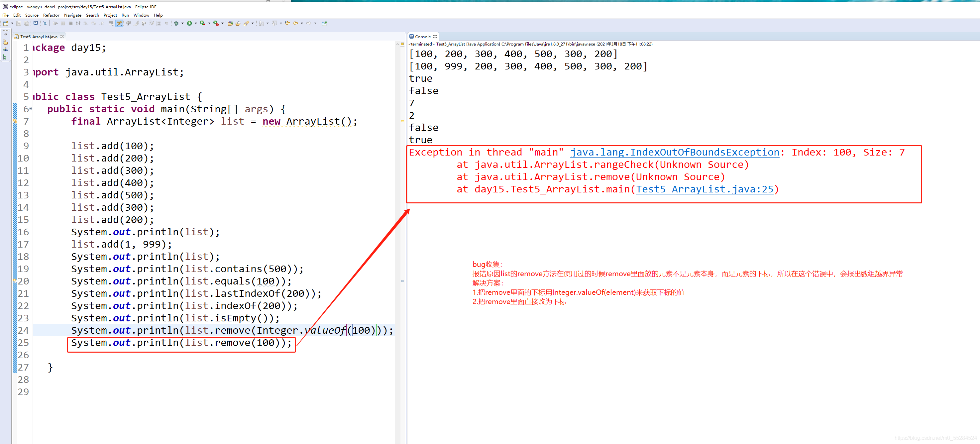Click the New file wizard icon

[5, 23]
